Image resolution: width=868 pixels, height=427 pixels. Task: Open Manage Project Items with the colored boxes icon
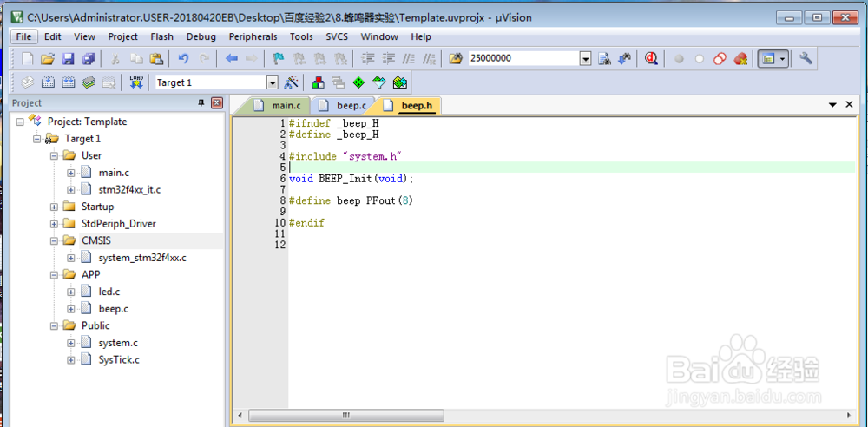point(319,82)
